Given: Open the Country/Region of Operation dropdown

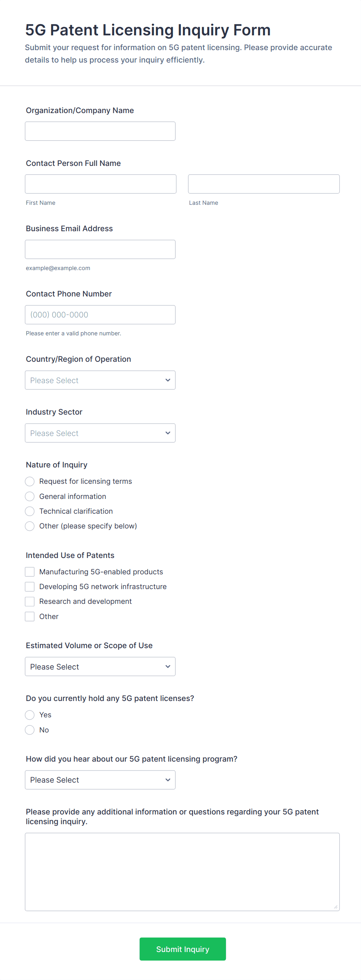Looking at the screenshot, I should [x=100, y=380].
